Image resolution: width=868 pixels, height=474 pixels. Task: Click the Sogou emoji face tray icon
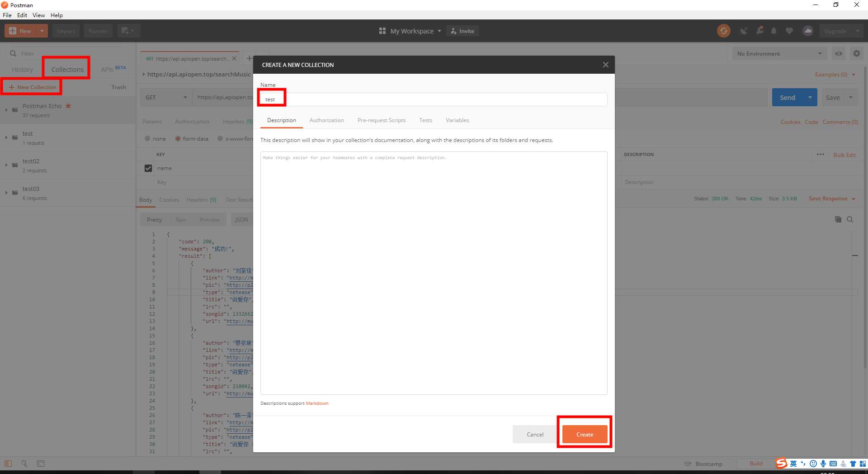tap(813, 463)
